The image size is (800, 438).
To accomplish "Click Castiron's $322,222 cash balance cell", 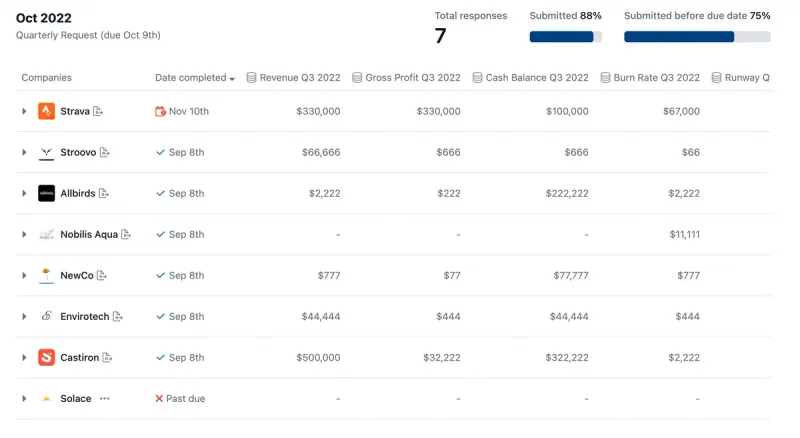I will [567, 357].
